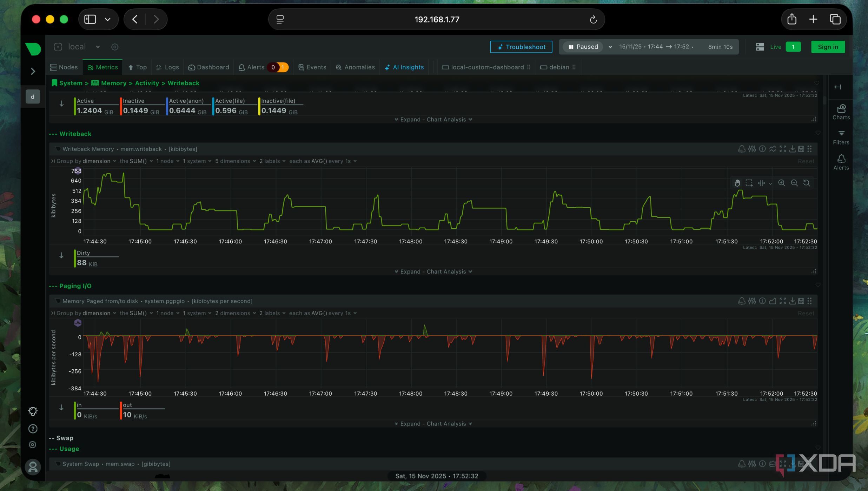The image size is (868, 491).
Task: Open Writeback Memory chart in fullscreen
Action: 783,149
